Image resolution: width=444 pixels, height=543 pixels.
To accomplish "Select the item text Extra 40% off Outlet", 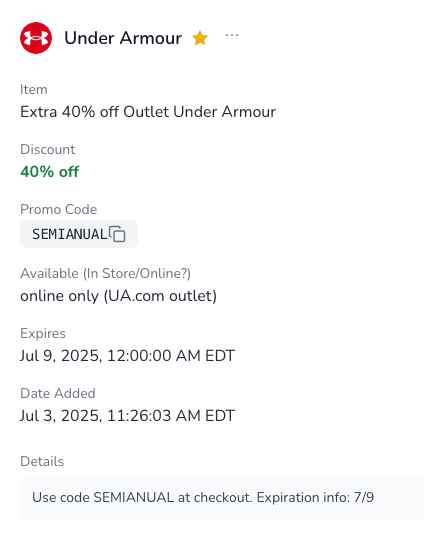I will click(95, 112).
